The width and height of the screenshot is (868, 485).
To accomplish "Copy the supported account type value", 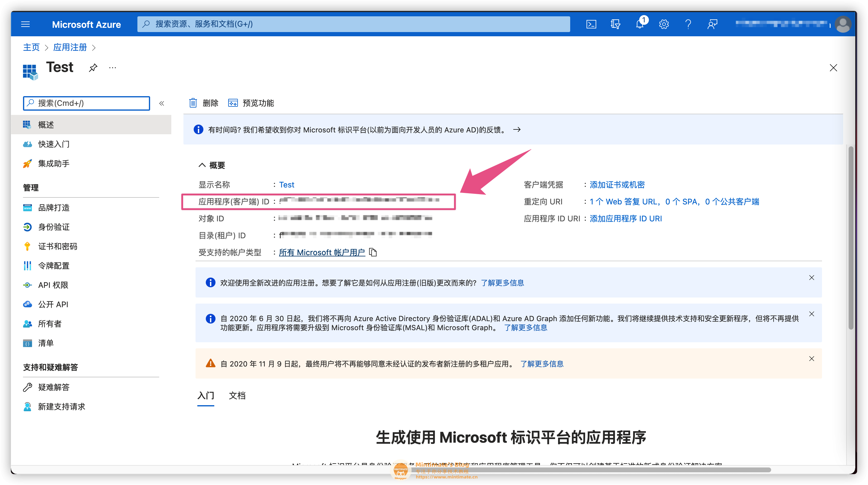I will [373, 252].
